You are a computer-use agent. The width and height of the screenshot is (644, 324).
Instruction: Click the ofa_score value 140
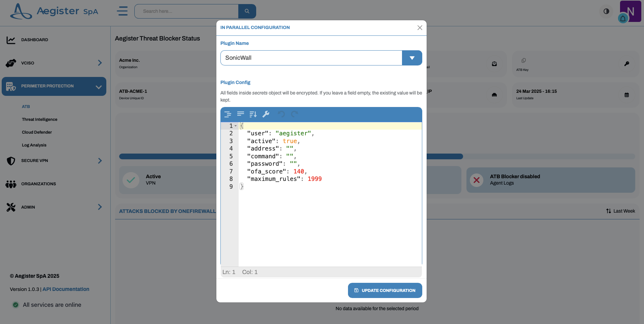299,171
